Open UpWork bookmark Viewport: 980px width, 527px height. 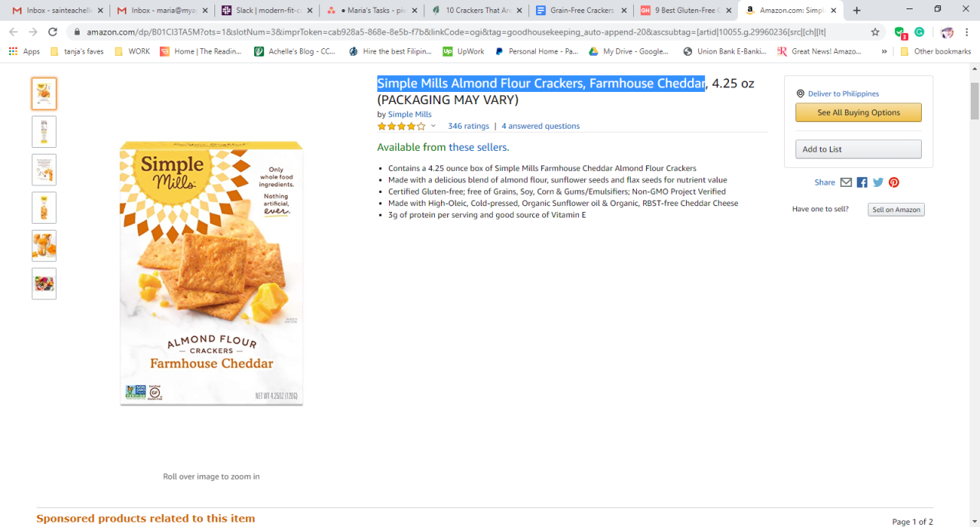pyautogui.click(x=463, y=51)
